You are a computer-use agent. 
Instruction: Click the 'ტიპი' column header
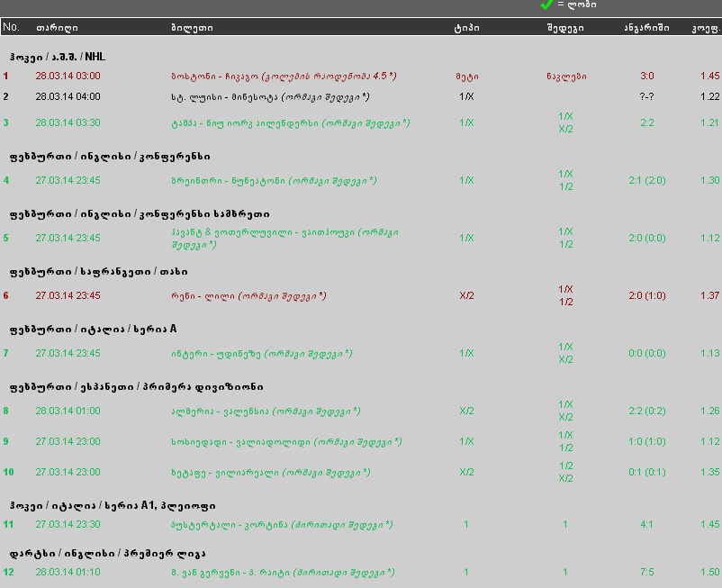pos(466,28)
